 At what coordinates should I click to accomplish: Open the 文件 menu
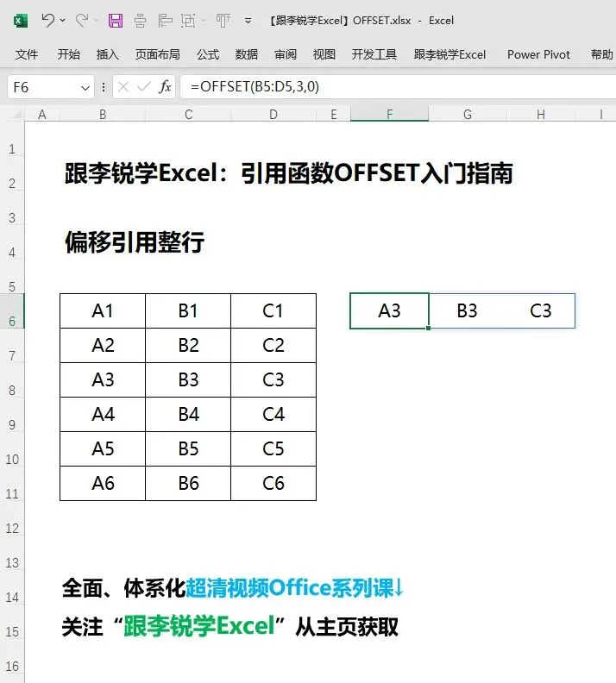(x=27, y=54)
